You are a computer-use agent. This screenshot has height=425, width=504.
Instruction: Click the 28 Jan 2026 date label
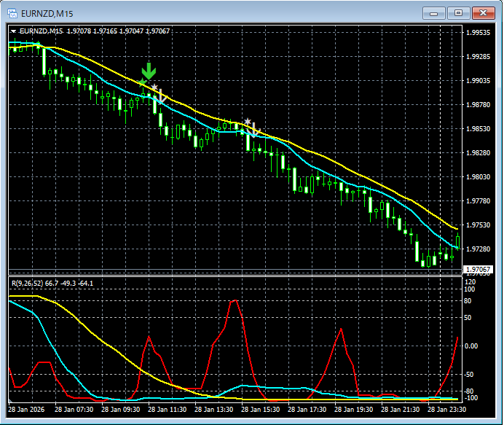26,410
